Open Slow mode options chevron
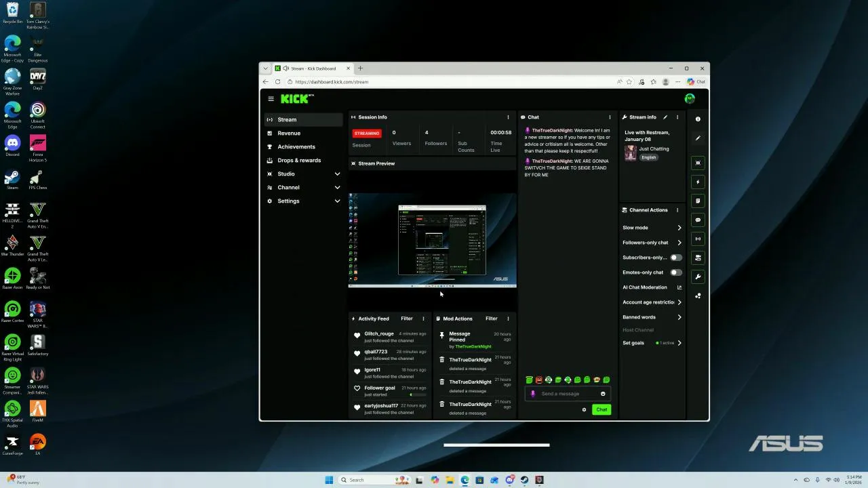The width and height of the screenshot is (868, 488). (679, 228)
